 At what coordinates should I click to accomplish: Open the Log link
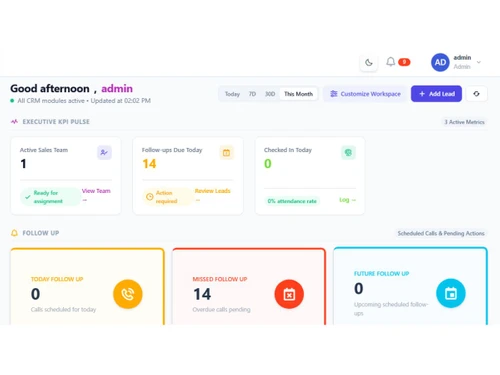(x=347, y=200)
